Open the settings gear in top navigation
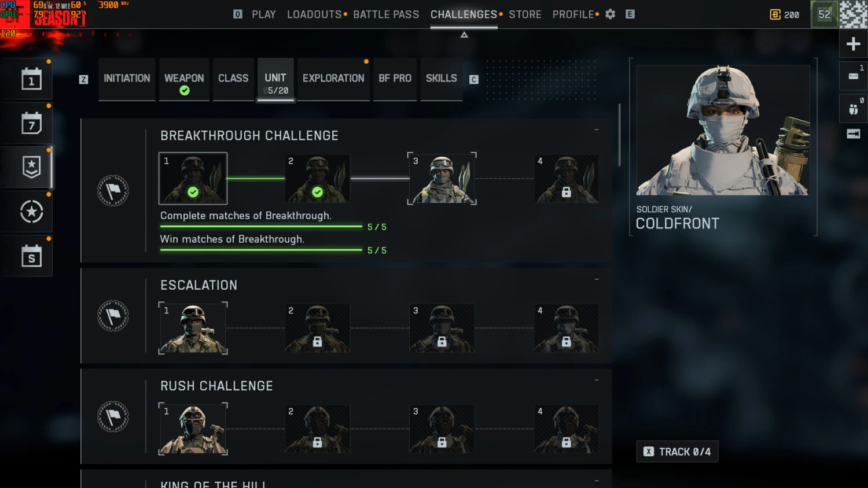 coord(610,14)
